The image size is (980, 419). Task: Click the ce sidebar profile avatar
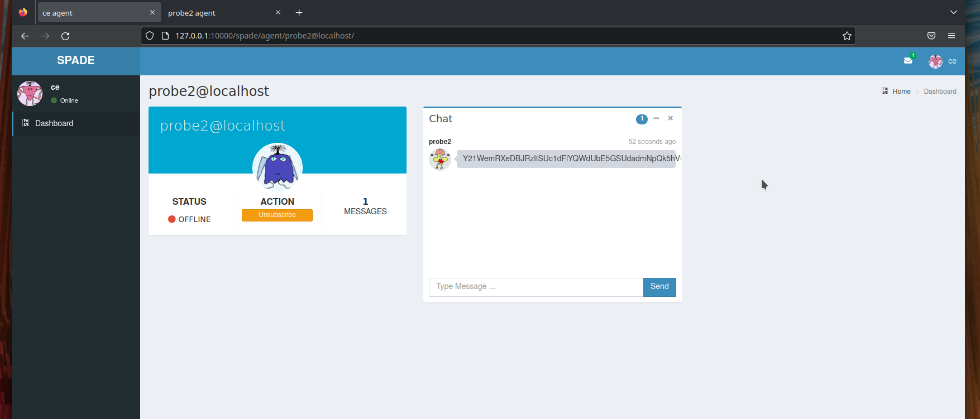(30, 93)
